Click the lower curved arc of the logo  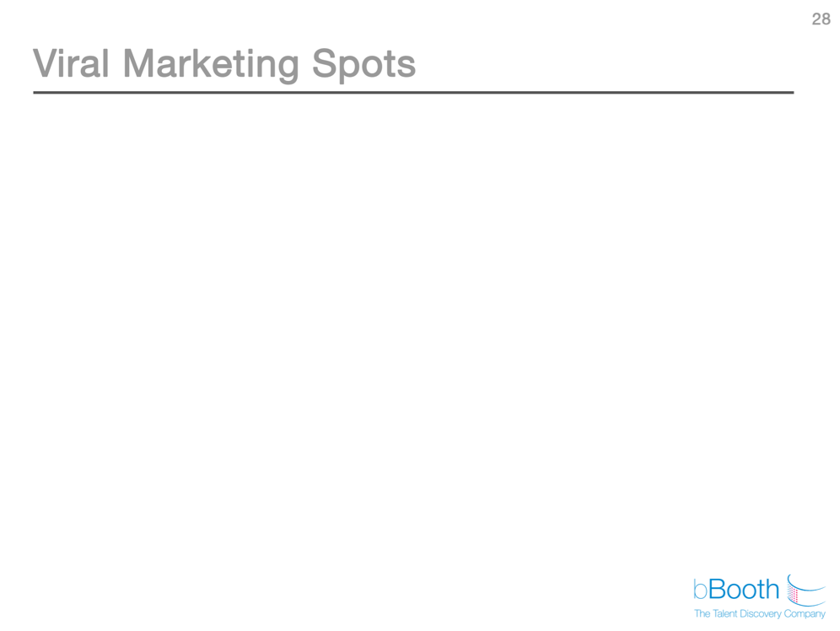point(811,602)
